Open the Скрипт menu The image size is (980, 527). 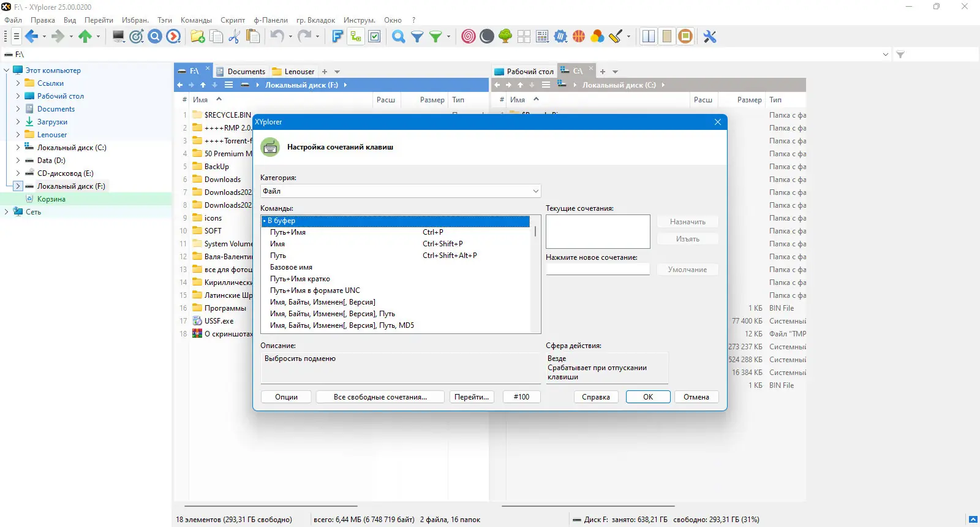pos(233,20)
